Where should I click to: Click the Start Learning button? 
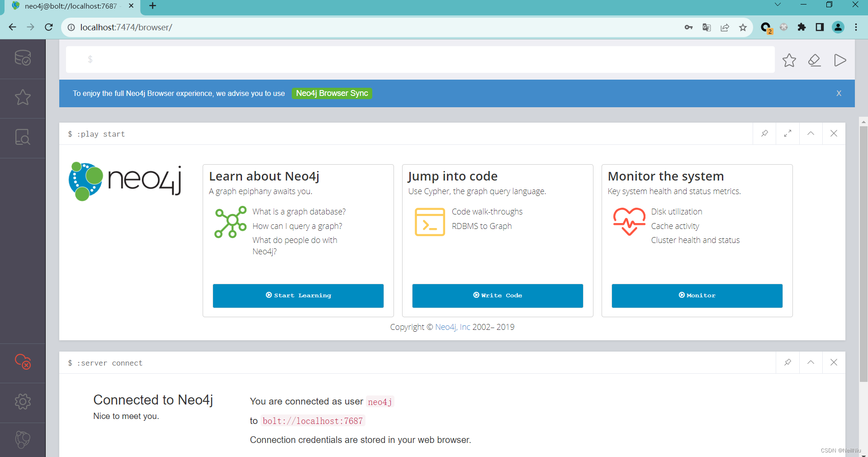[x=298, y=295]
